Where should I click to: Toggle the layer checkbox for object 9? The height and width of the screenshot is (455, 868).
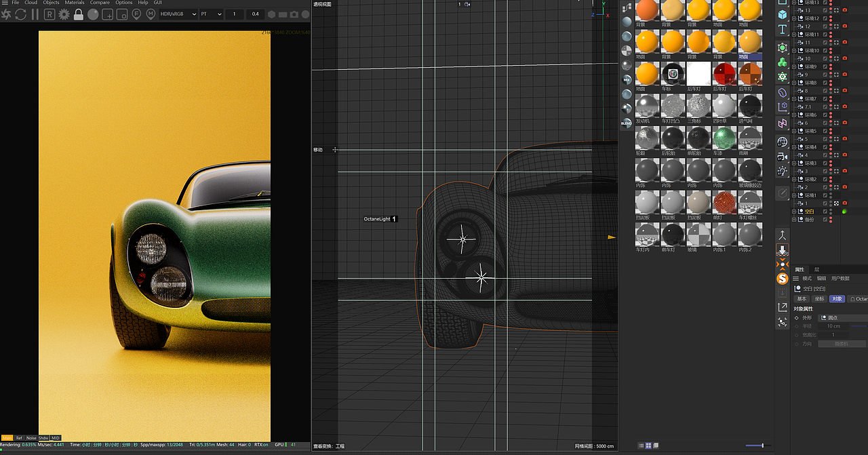[x=825, y=75]
